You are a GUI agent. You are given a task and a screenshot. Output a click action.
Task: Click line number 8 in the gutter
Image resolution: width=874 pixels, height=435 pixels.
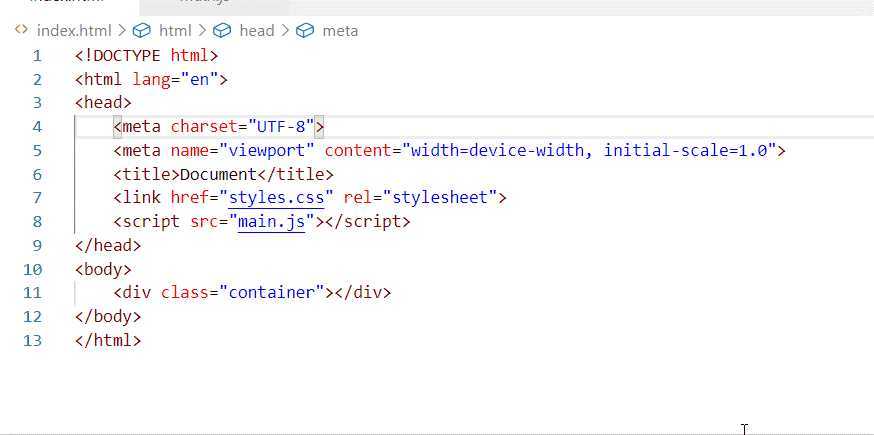(37, 222)
